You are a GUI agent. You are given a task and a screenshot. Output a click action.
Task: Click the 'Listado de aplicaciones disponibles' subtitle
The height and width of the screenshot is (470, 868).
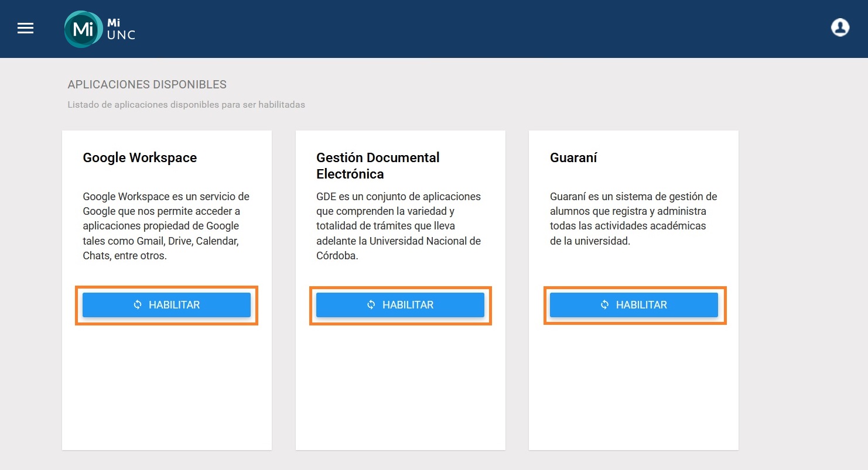click(x=186, y=105)
